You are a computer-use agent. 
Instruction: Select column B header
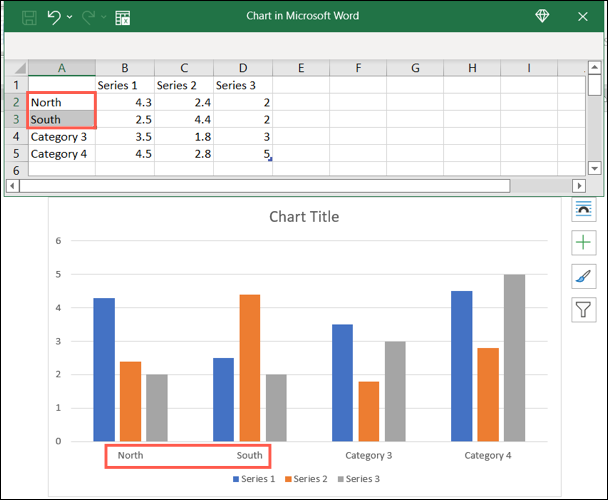click(125, 68)
